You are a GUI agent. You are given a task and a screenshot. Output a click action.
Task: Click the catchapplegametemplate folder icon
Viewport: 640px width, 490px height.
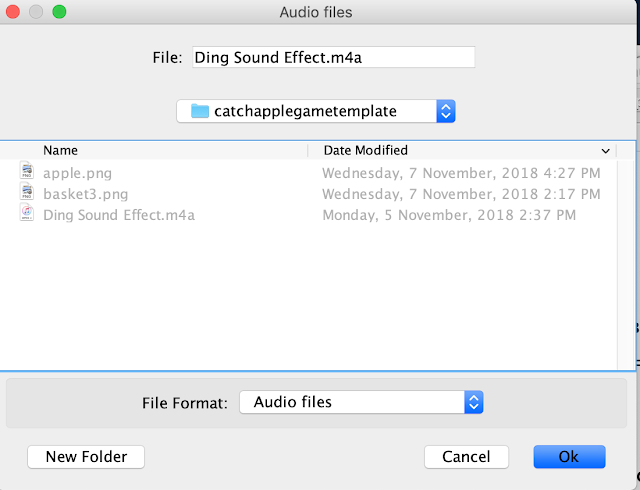(x=199, y=111)
